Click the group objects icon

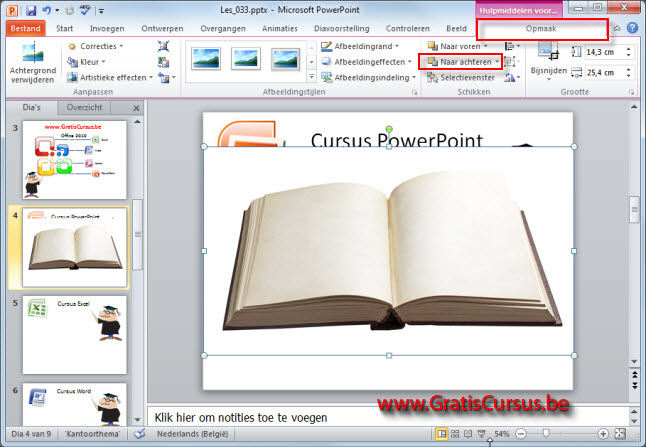tap(511, 62)
